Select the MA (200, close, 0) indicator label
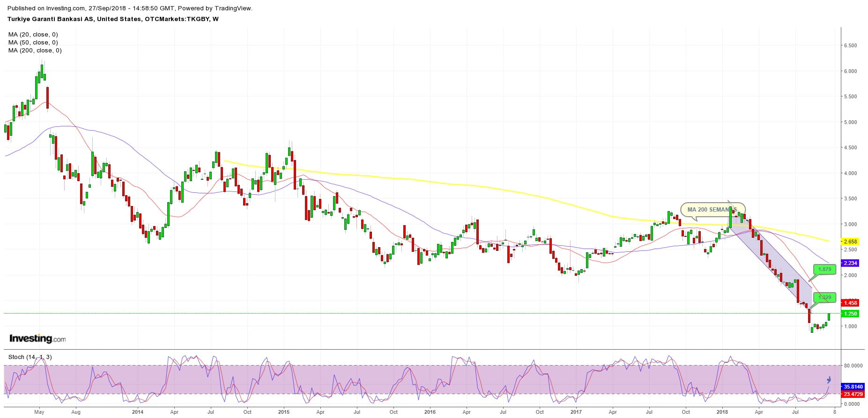The height and width of the screenshot is (418, 868). [x=35, y=51]
